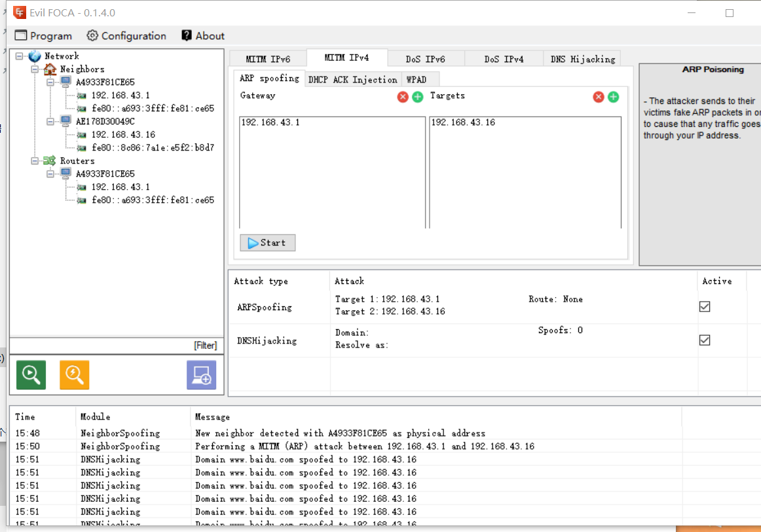Click the green network search icon
Screen dimensions: 761x532
31,374
